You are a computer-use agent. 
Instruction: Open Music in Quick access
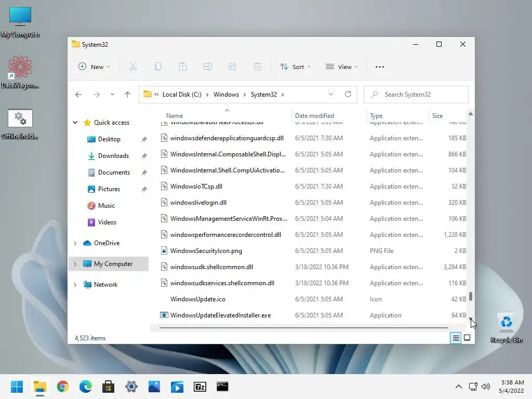click(x=106, y=206)
